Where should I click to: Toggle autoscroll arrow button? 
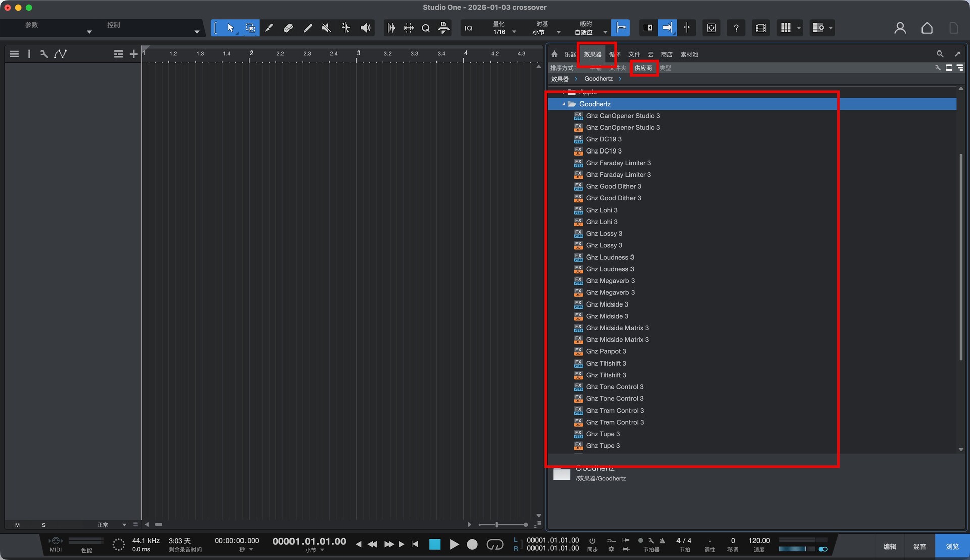coord(667,28)
